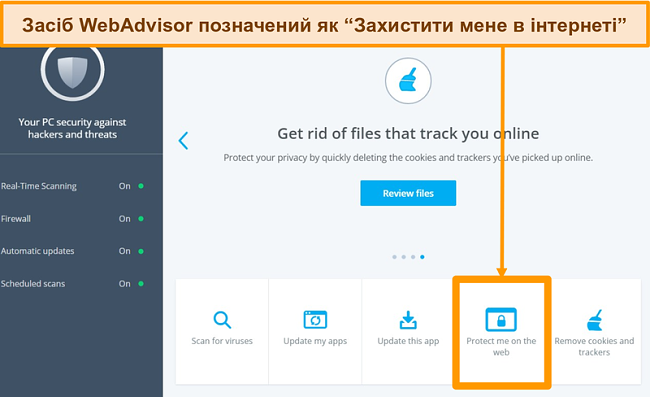Image resolution: width=650 pixels, height=397 pixels.
Task: Open Remove cookies and trackers tile
Action: (x=594, y=332)
